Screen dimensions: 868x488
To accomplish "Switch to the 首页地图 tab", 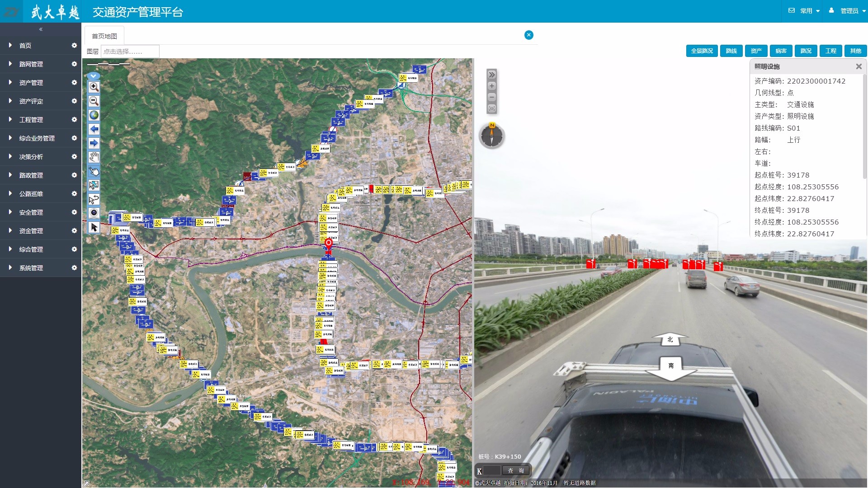I will pos(104,36).
